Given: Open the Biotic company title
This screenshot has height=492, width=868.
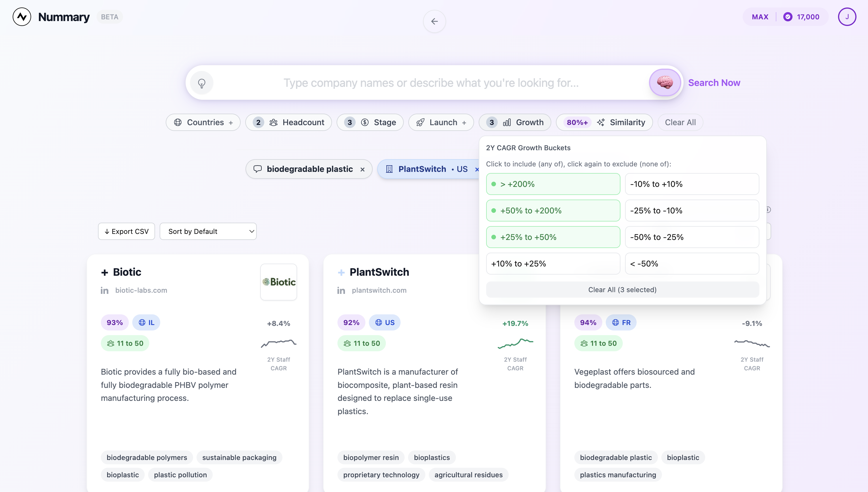Looking at the screenshot, I should [127, 272].
